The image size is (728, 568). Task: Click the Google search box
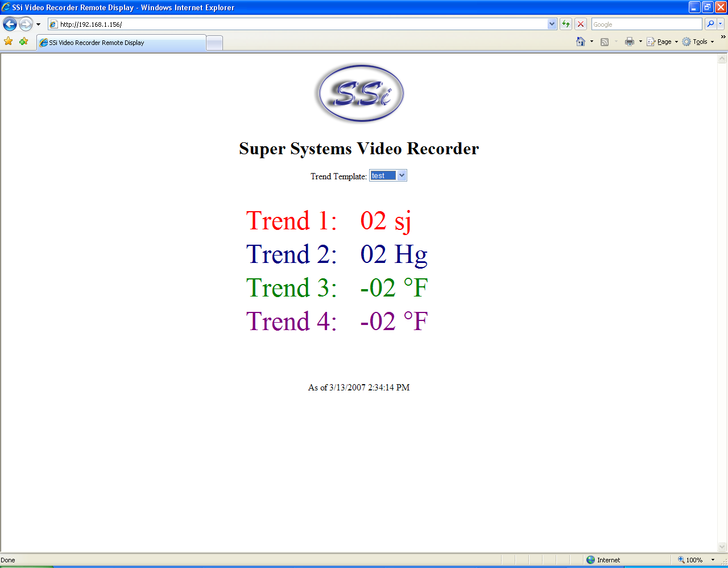tap(647, 24)
